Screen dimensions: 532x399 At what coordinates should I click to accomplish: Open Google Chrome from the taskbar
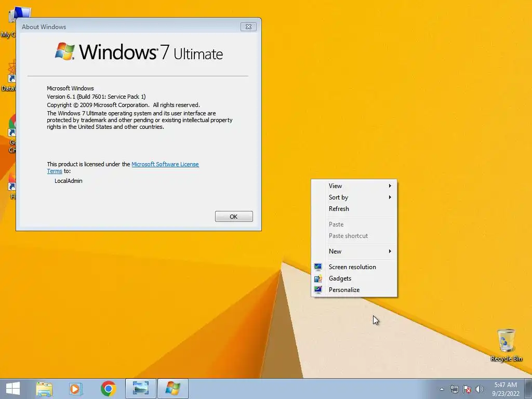[108, 389]
